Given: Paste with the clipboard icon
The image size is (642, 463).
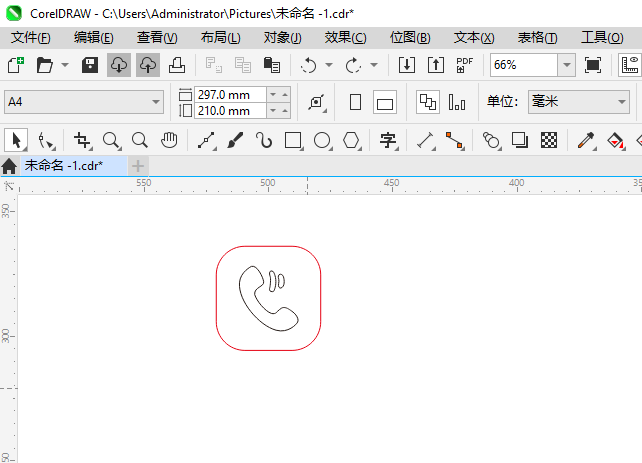Looking at the screenshot, I should (x=272, y=65).
